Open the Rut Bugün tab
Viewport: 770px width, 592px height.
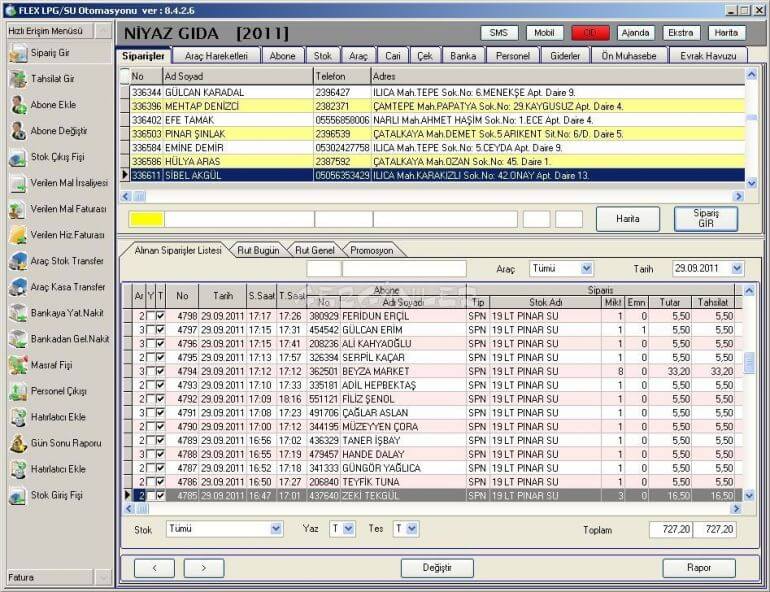click(258, 250)
